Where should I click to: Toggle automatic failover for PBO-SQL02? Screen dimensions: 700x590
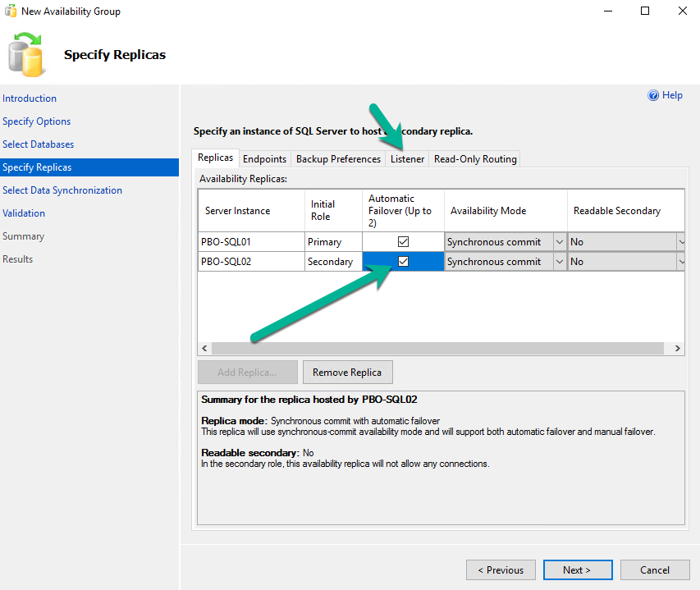coord(403,262)
